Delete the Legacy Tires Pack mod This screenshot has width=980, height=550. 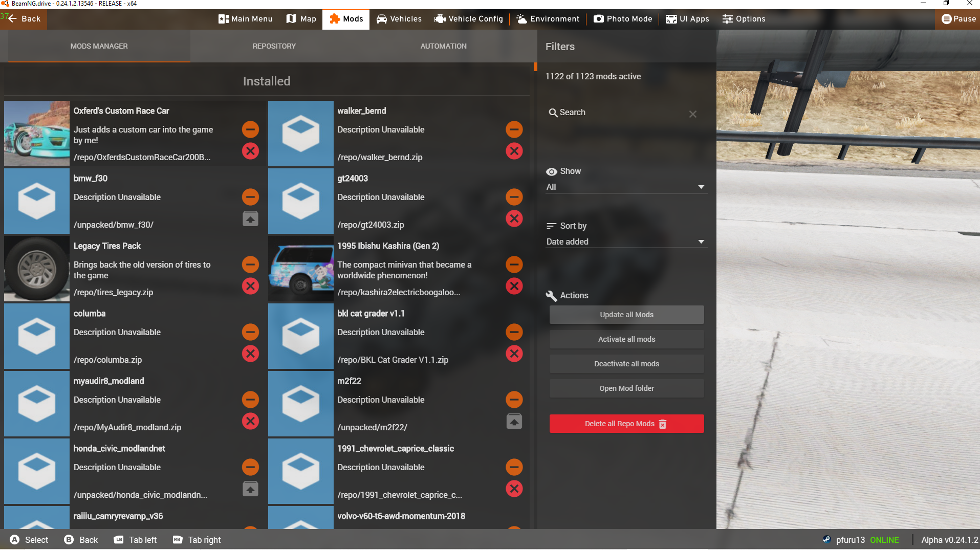250,286
